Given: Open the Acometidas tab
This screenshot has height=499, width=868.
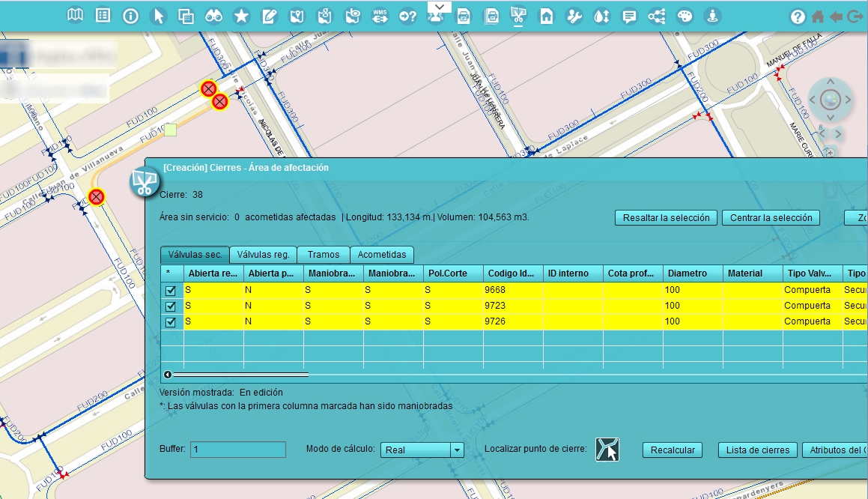Looking at the screenshot, I should click(381, 255).
